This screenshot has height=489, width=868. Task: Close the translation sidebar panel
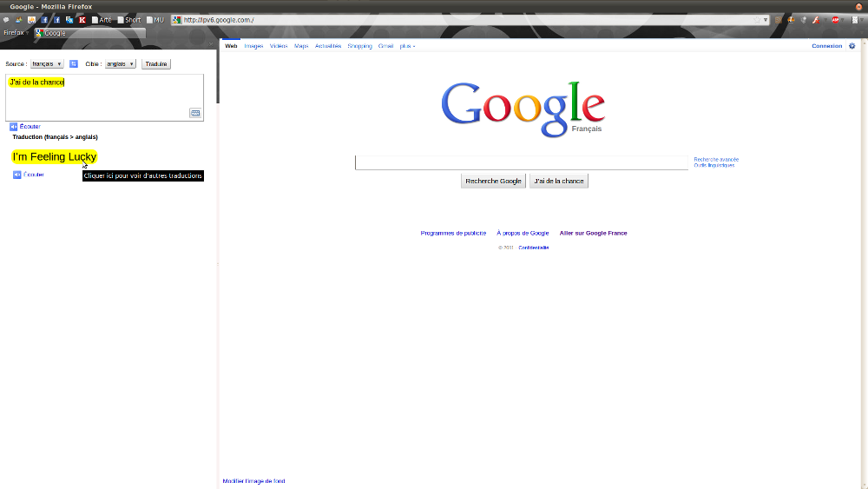pyautogui.click(x=211, y=43)
